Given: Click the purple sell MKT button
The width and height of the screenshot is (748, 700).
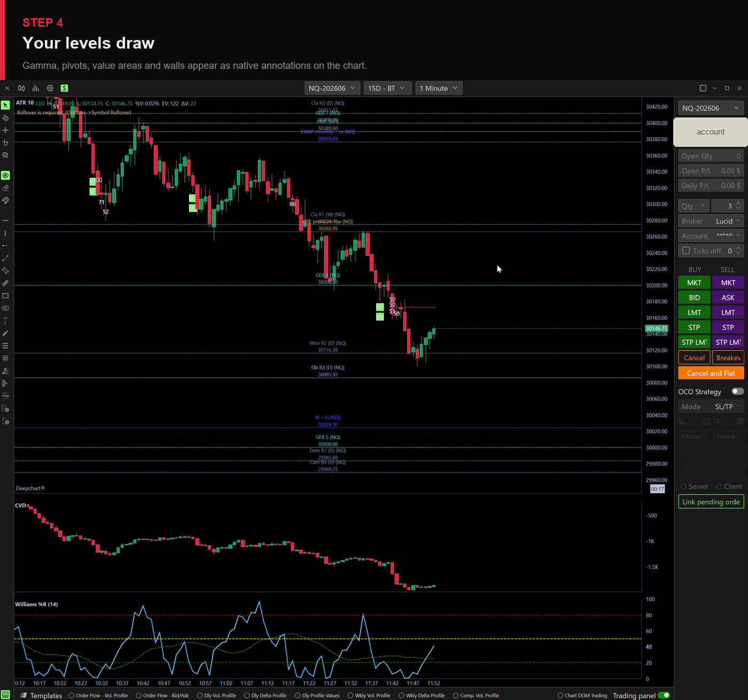Looking at the screenshot, I should click(728, 282).
